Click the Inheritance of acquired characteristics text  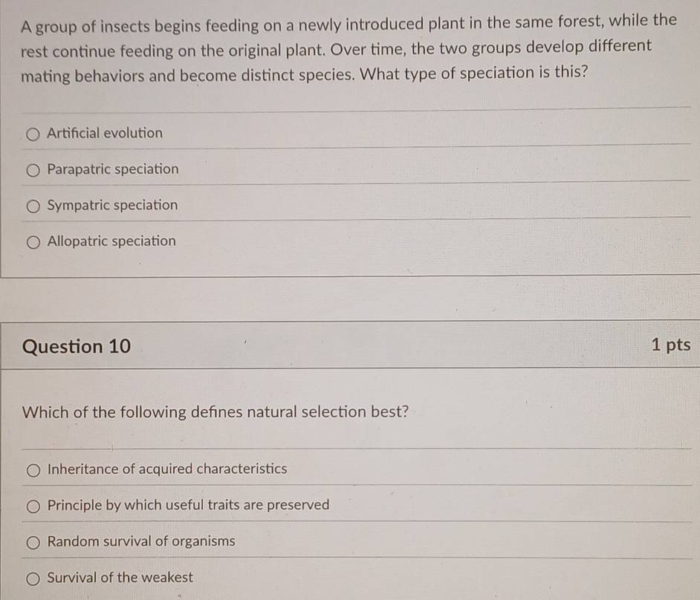(167, 469)
